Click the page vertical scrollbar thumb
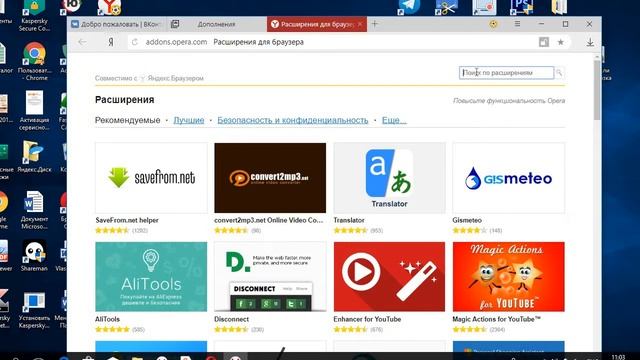 pos(597,90)
